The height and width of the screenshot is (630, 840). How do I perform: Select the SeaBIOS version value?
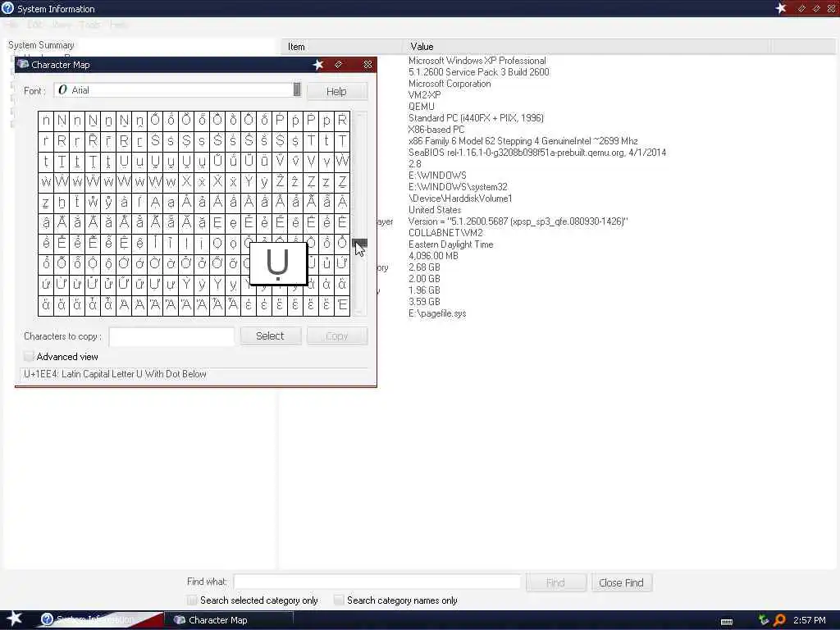[536, 152]
